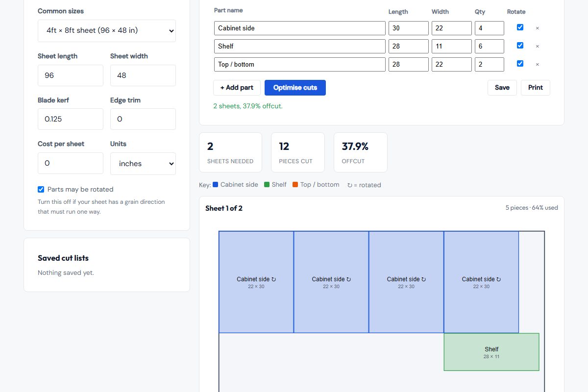This screenshot has height=392, width=588.
Task: Click the blue Cabinet side legend swatch
Action: (x=215, y=185)
